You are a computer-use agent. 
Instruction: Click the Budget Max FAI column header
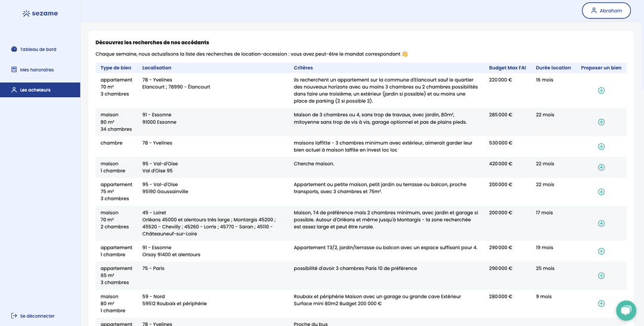tap(507, 68)
